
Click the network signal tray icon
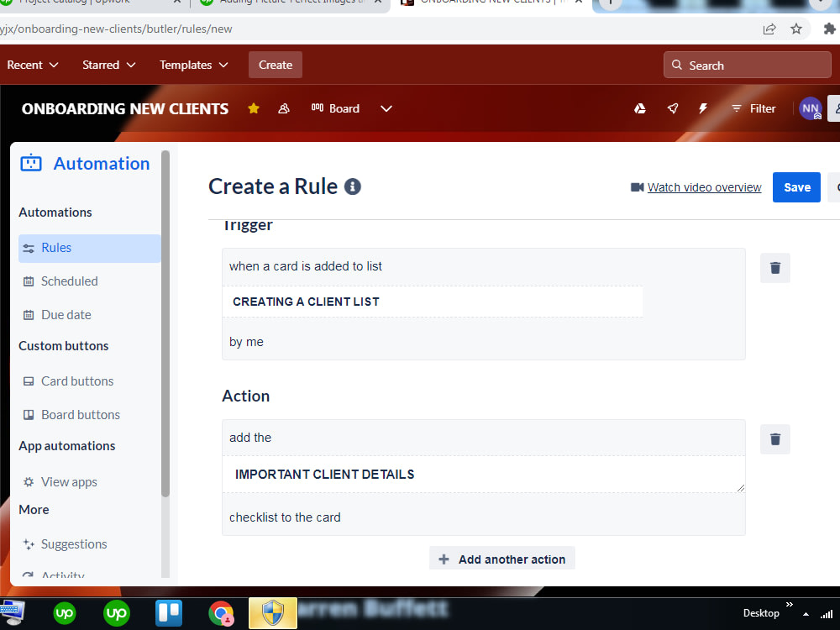point(827,614)
